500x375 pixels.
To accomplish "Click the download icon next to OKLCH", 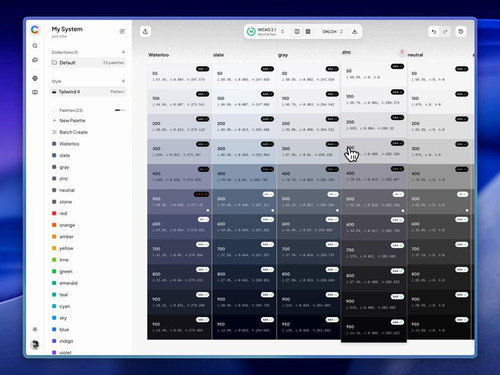I will point(355,32).
